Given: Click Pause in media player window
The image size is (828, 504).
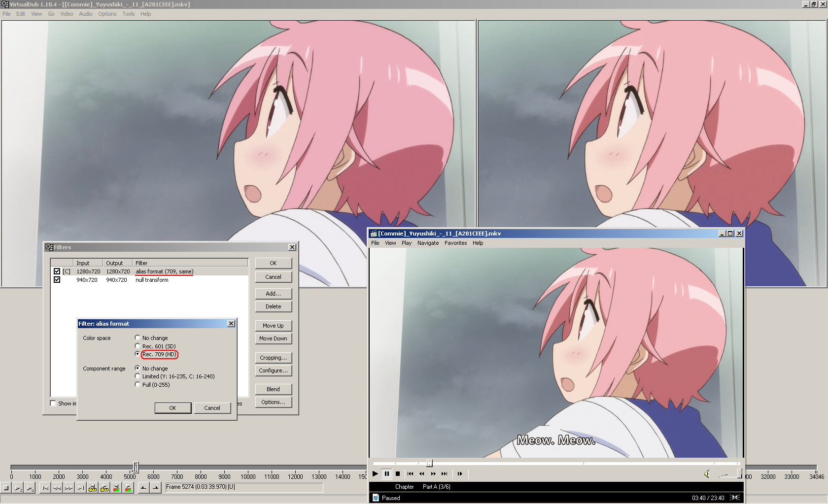Looking at the screenshot, I should [x=387, y=474].
